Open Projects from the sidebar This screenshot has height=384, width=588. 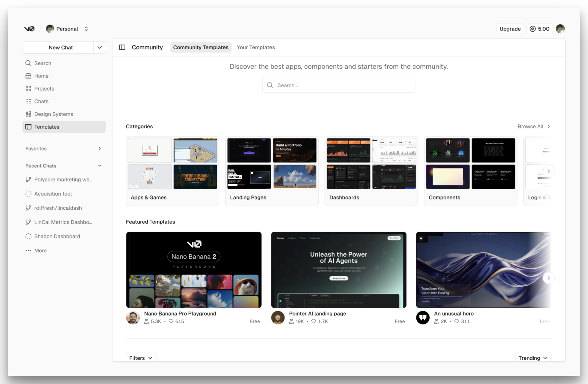click(44, 89)
